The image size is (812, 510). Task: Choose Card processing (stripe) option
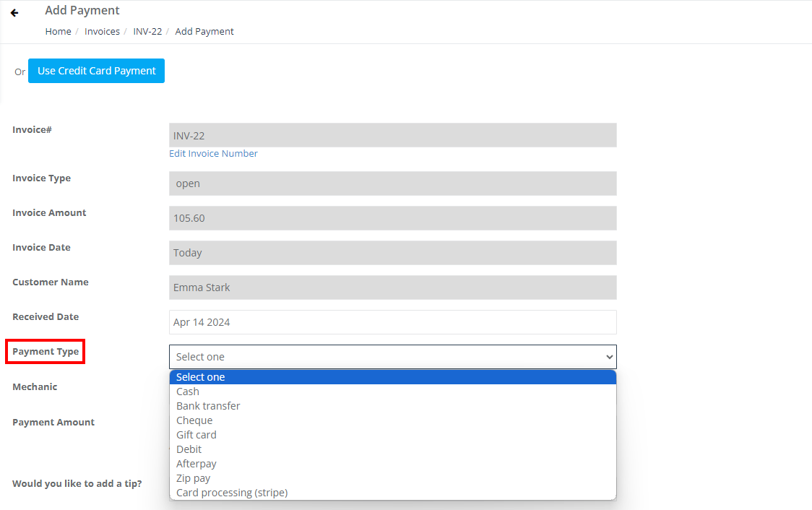coord(392,493)
